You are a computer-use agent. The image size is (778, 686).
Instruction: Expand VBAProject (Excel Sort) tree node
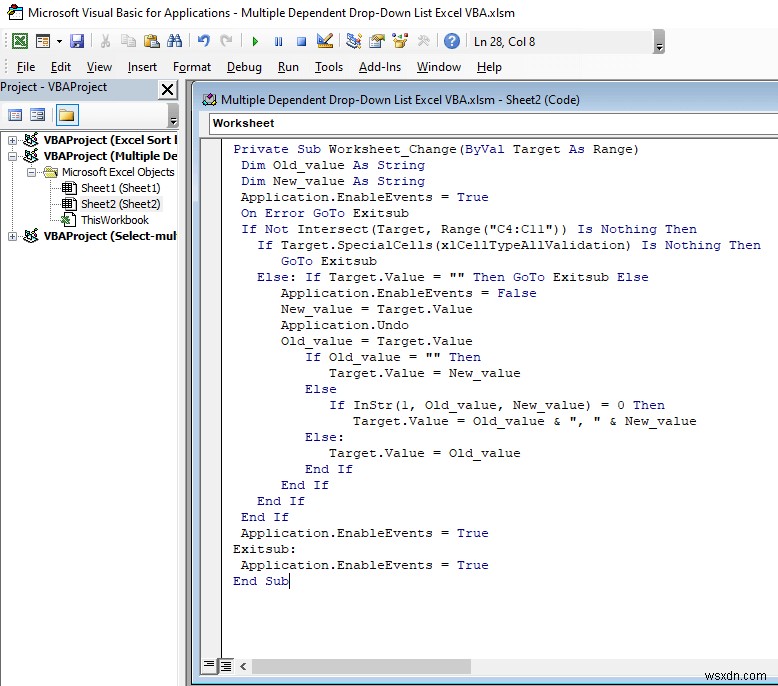pyautogui.click(x=12, y=140)
